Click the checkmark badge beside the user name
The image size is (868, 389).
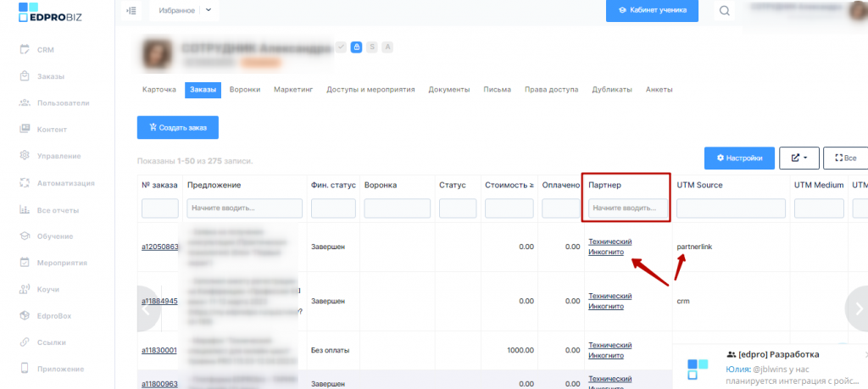click(341, 47)
